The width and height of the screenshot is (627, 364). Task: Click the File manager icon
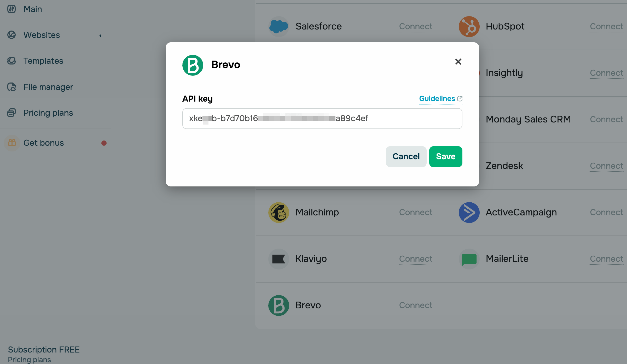pos(11,87)
